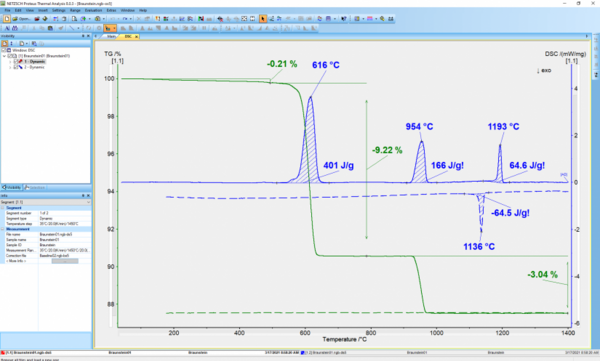The image size is (600, 361).
Task: Open the Settings menu
Action: coord(59,10)
